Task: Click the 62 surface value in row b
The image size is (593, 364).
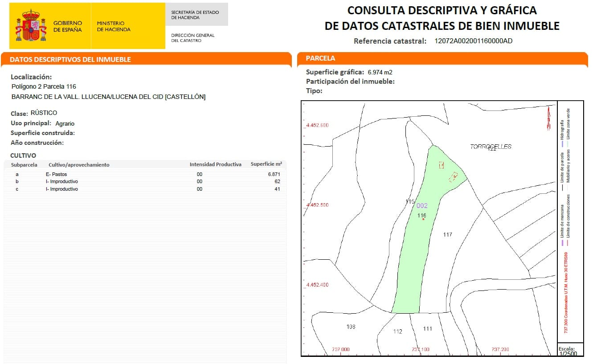Action: pos(277,182)
